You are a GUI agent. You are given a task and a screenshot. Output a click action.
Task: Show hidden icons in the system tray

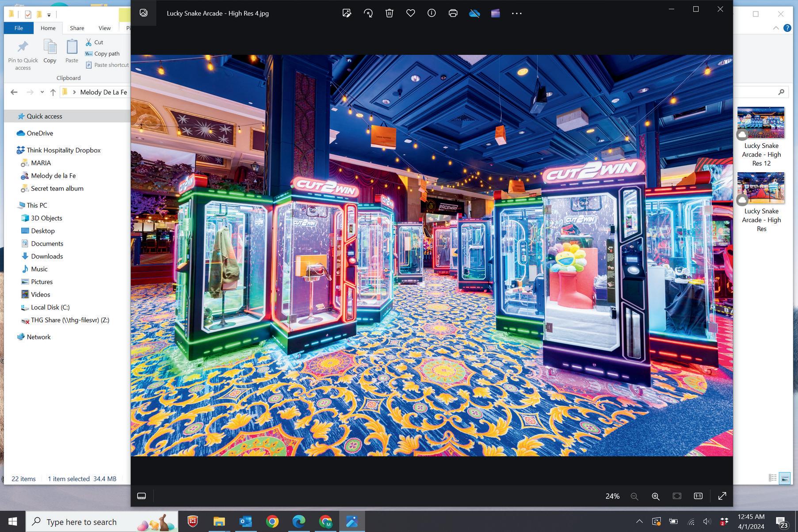639,522
